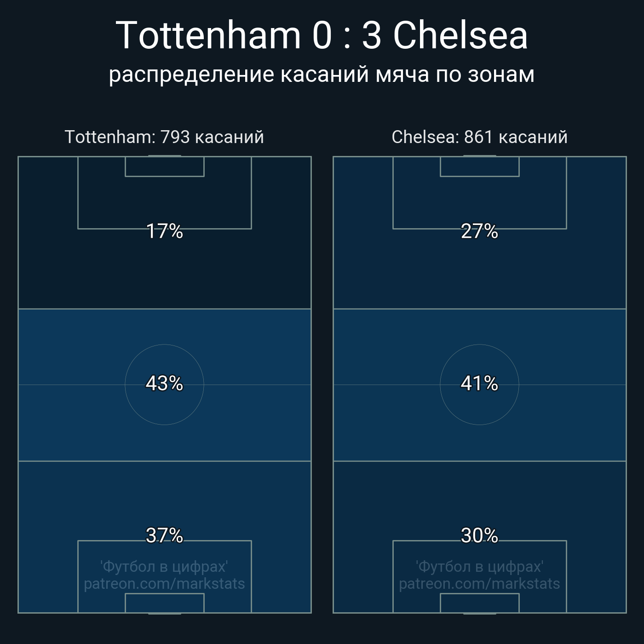
Task: Click the "Chelsea: 861 касаний" heading
Action: point(479,137)
